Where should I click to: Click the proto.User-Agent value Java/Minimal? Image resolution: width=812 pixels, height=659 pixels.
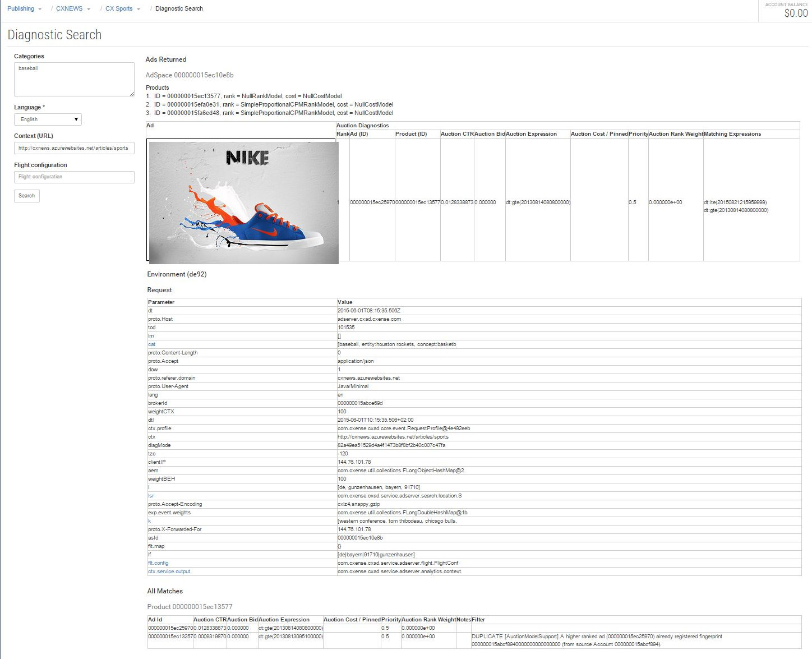353,386
